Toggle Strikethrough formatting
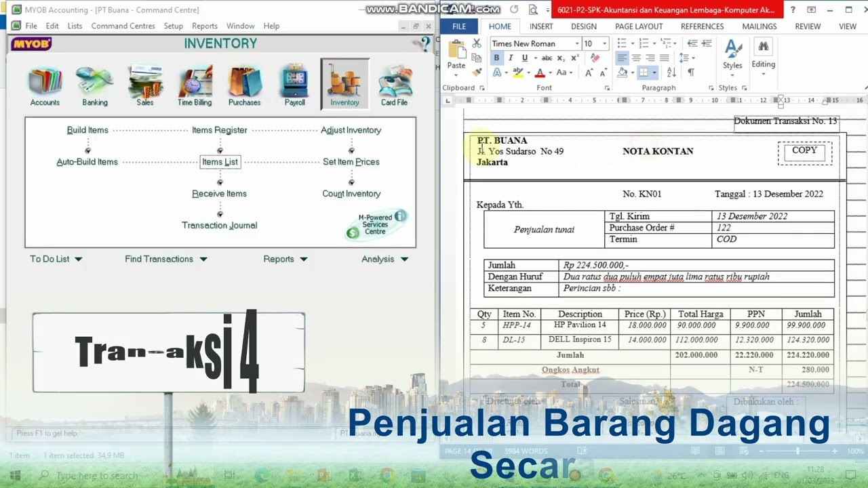This screenshot has width=868, height=488. click(x=547, y=58)
